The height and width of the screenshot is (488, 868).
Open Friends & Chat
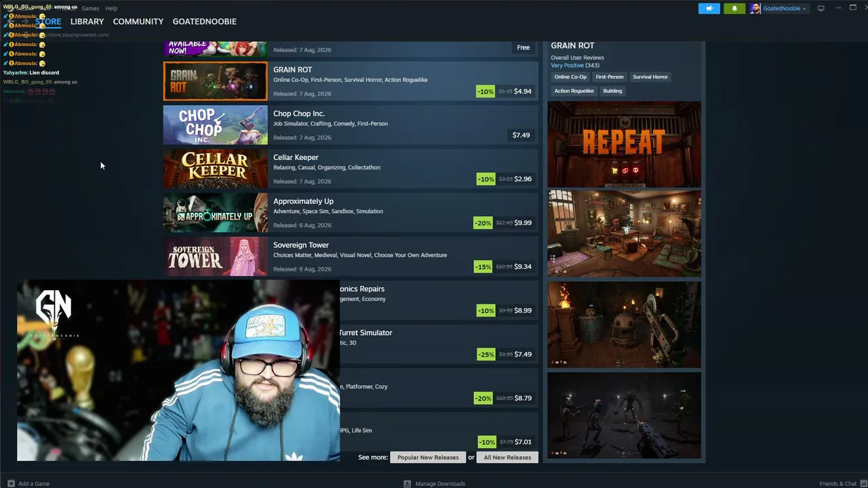pos(842,483)
